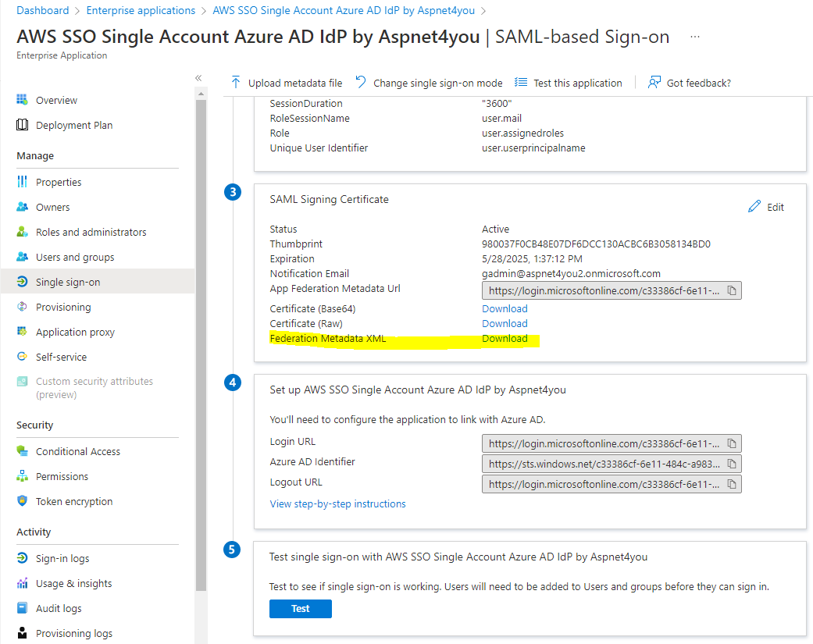Open Conditional Access page
Image resolution: width=813 pixels, height=644 pixels.
tap(78, 451)
